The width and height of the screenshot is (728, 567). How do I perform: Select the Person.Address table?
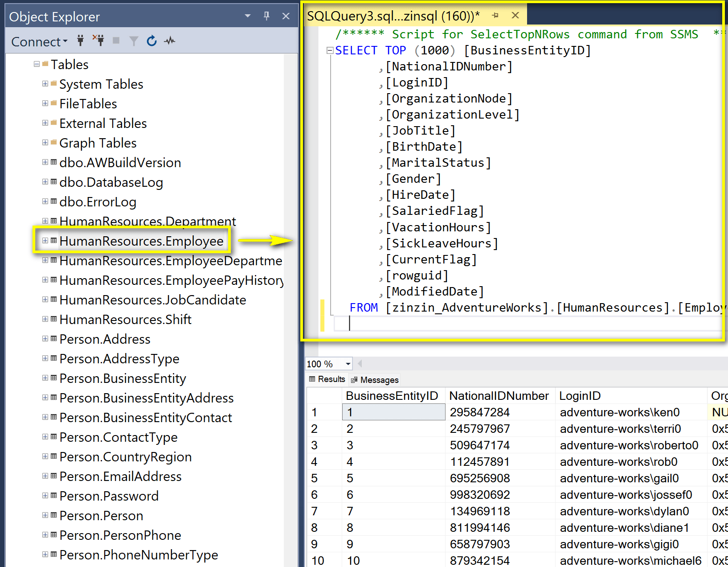[105, 339]
